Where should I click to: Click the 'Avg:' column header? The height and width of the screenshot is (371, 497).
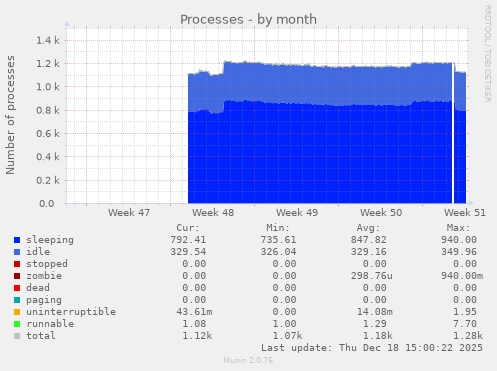368,228
